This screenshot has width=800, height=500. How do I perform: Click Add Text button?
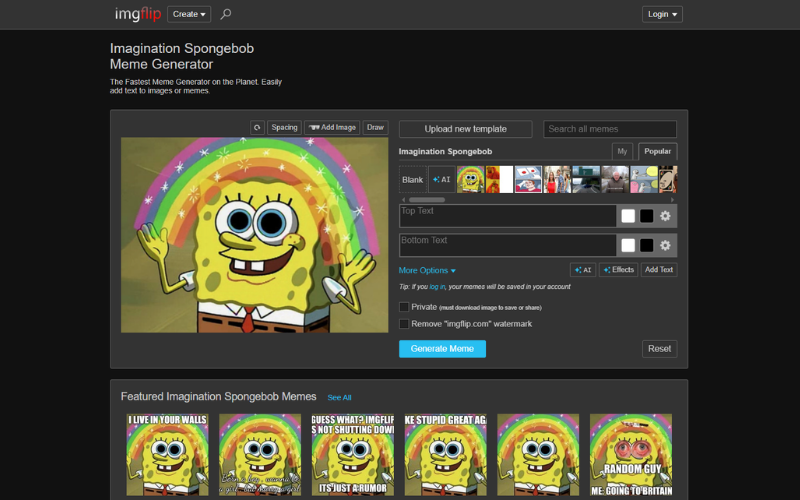659,270
